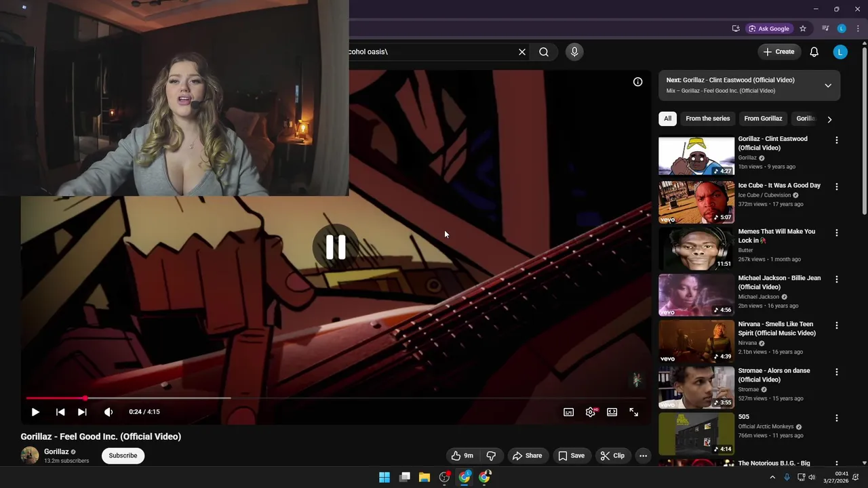This screenshot has height=488, width=868.
Task: Toggle subtitles/closed captions
Action: (569, 412)
